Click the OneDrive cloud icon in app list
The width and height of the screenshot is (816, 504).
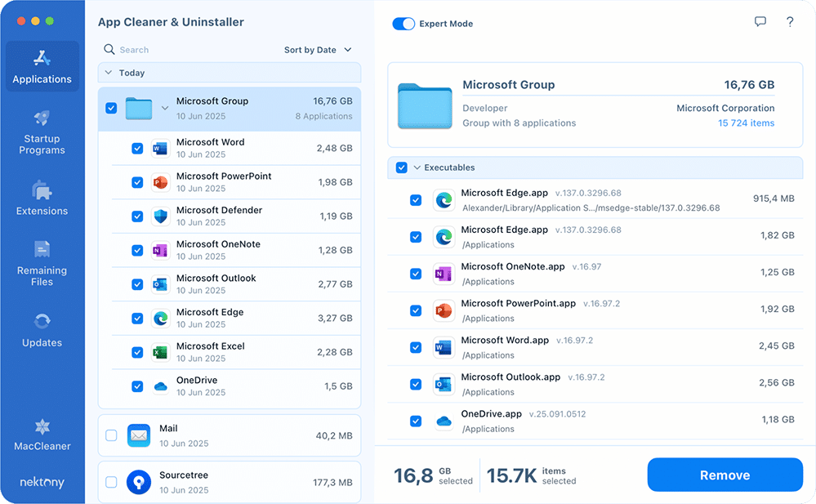(x=160, y=386)
